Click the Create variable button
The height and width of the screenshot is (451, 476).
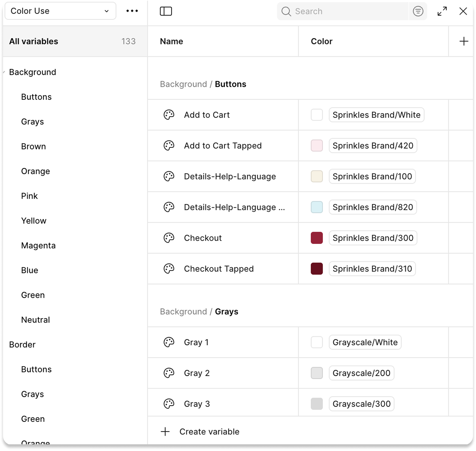coord(200,432)
